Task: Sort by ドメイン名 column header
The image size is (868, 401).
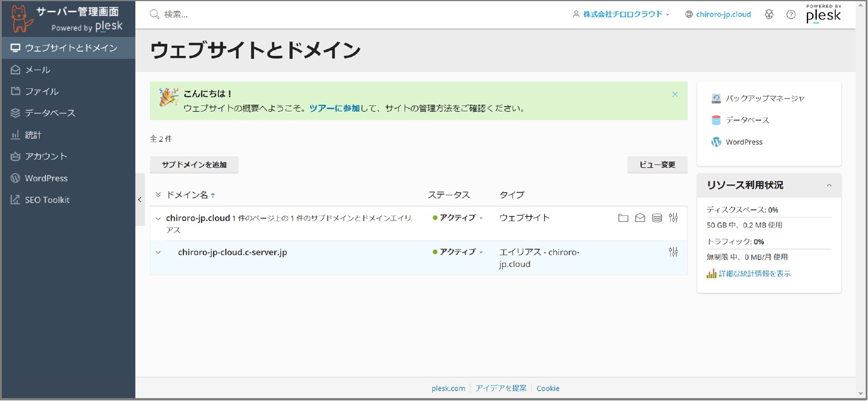Action: point(190,195)
